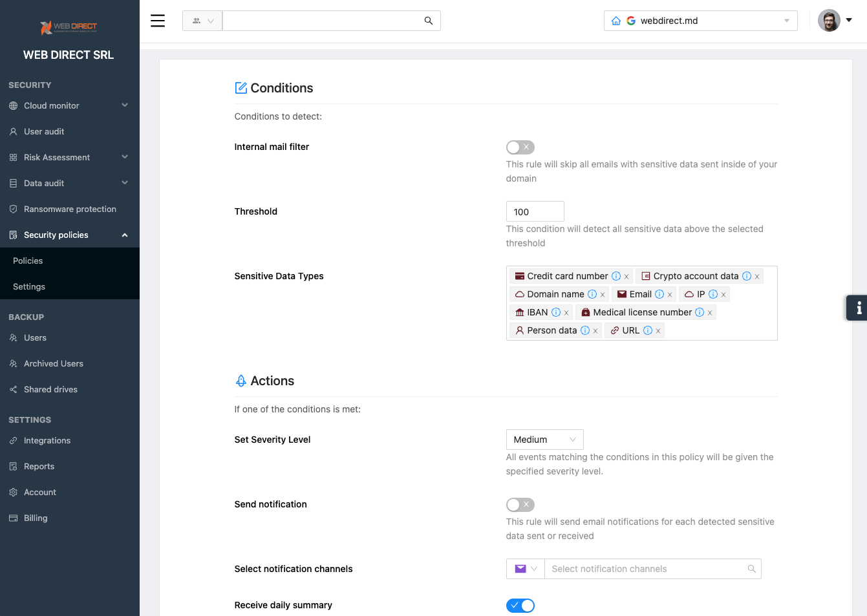Remove the URL sensitive data tag
Screen dimensions: 867x616
coord(658,331)
